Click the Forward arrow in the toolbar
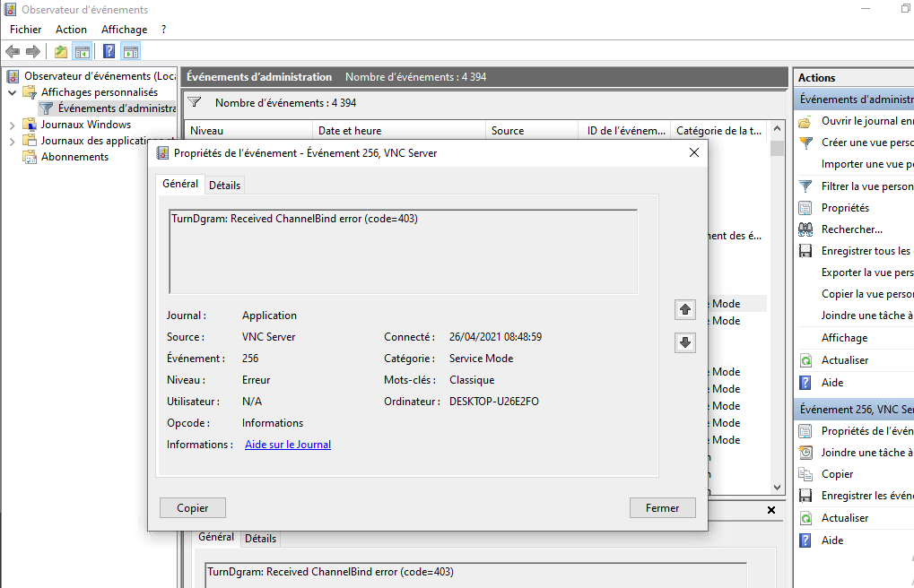Image resolution: width=914 pixels, height=588 pixels. click(x=33, y=52)
